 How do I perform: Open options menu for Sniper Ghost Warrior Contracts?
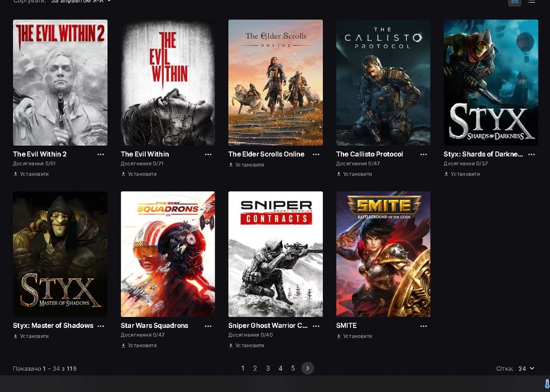click(x=316, y=326)
